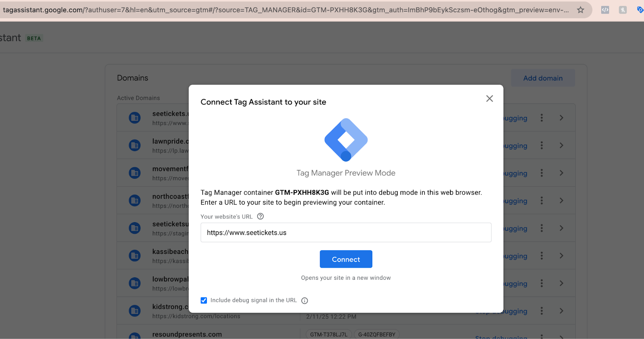Click the movementf domain icon

[134, 173]
